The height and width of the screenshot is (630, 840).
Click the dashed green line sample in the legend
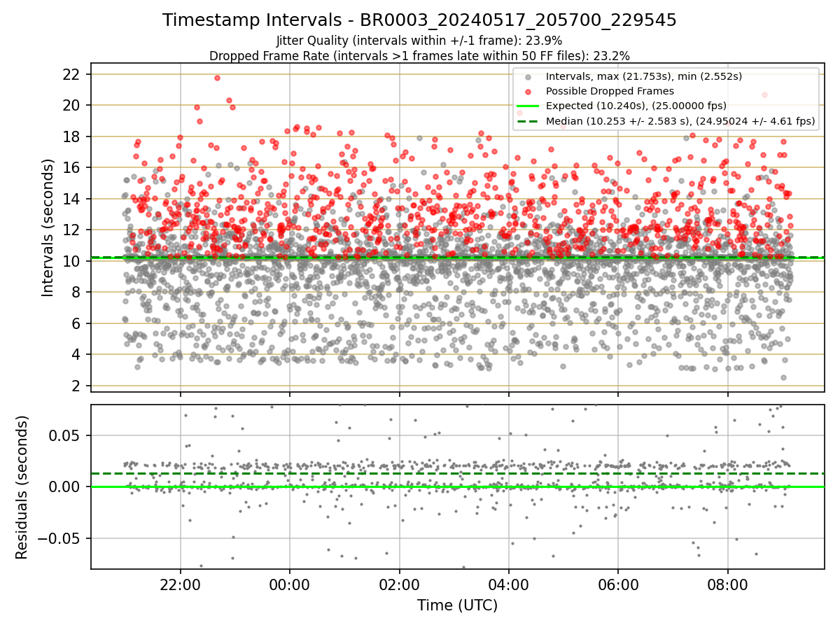[x=528, y=122]
